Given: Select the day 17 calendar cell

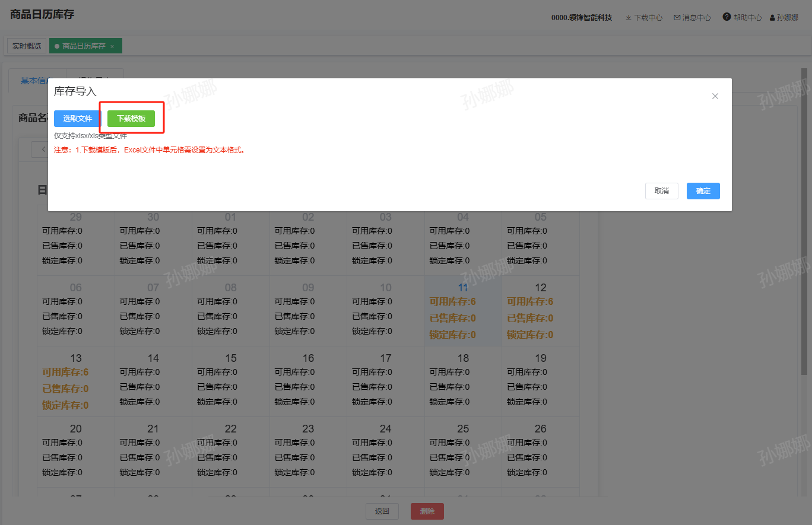Looking at the screenshot, I should coord(386,381).
